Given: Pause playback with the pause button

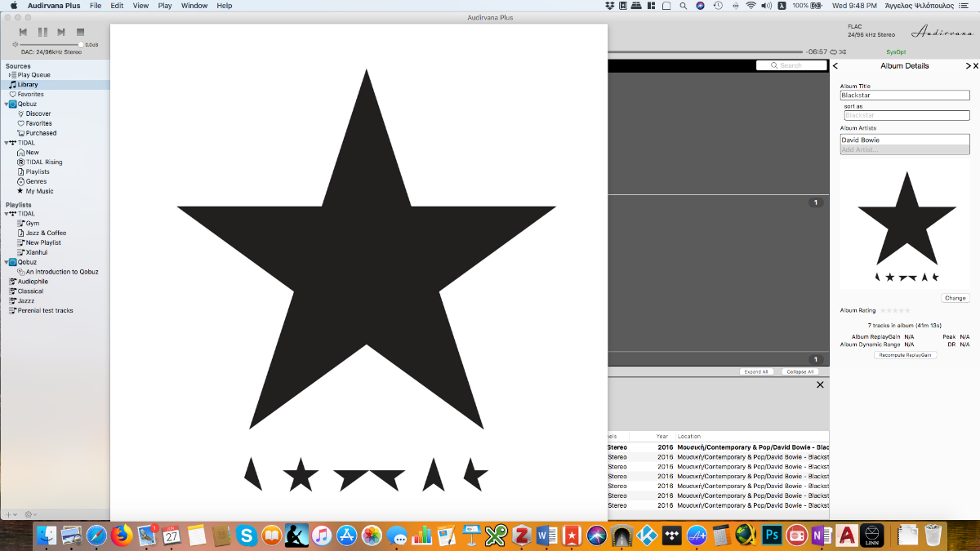Looking at the screenshot, I should click(42, 32).
